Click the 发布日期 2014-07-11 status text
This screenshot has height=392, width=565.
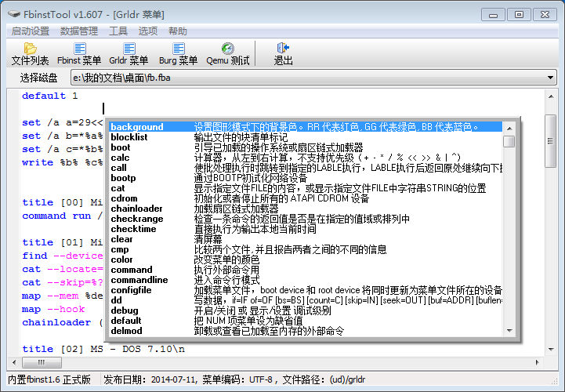pos(150,379)
